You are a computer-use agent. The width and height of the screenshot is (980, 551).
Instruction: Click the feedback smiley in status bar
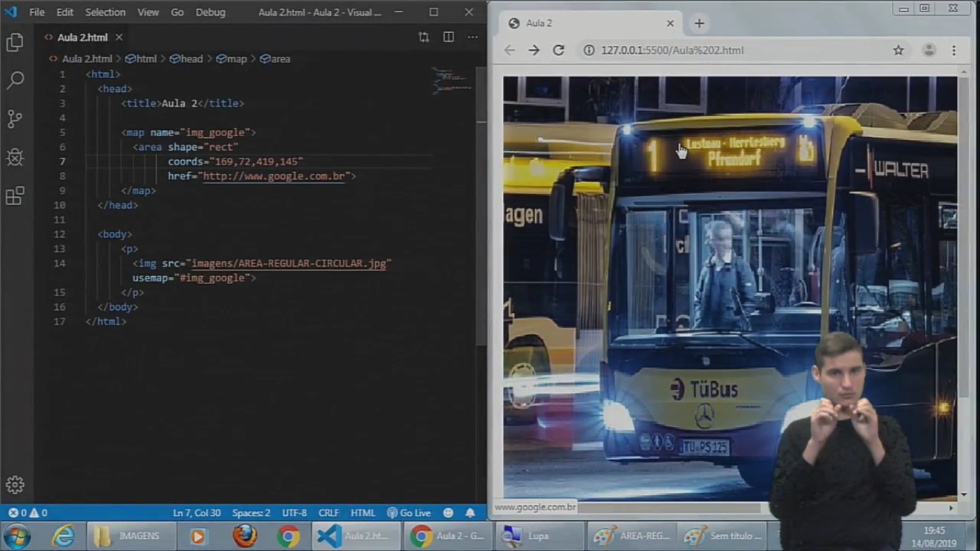[448, 513]
